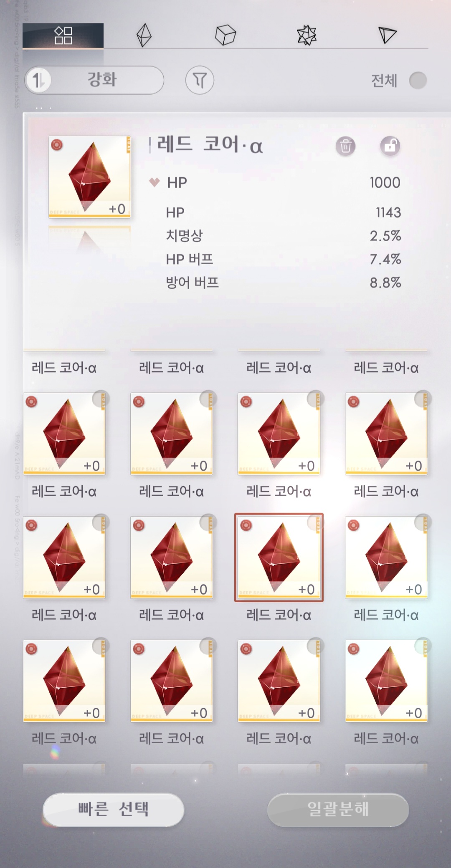Select the red-highlighted 레드 코어·α card
This screenshot has height=868, width=451.
click(279, 557)
